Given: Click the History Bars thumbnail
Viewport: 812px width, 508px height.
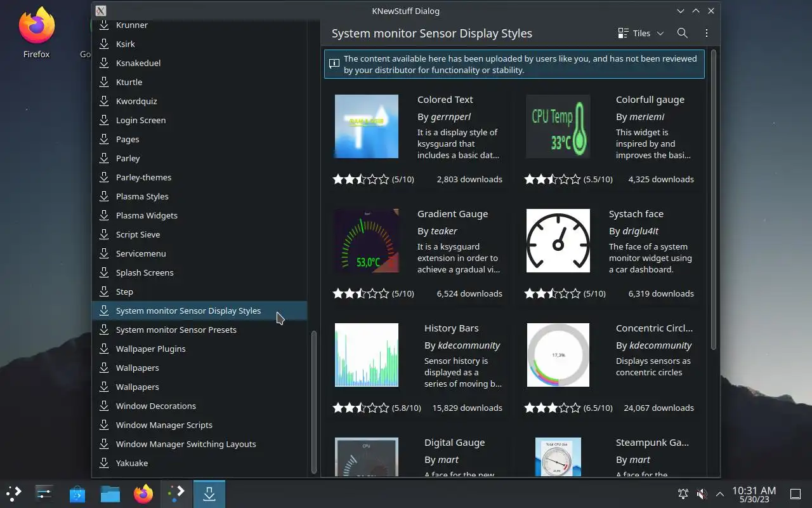Looking at the screenshot, I should (367, 355).
